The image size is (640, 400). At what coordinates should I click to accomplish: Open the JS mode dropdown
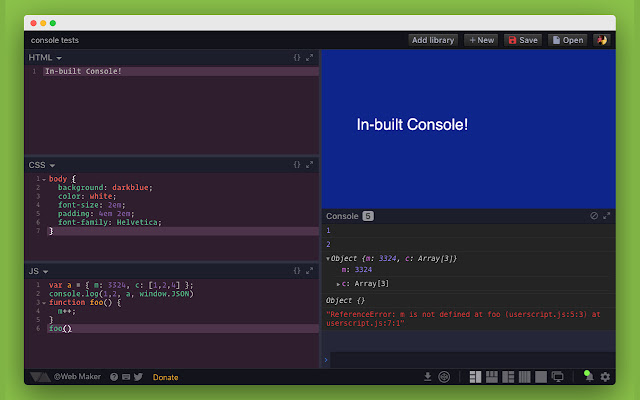tap(39, 270)
